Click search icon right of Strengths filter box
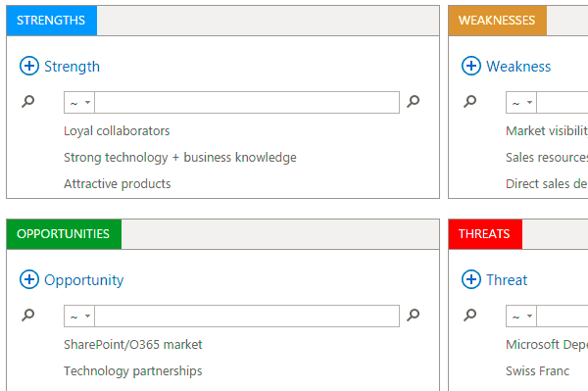Screen dimensions: 588x391 tap(414, 101)
